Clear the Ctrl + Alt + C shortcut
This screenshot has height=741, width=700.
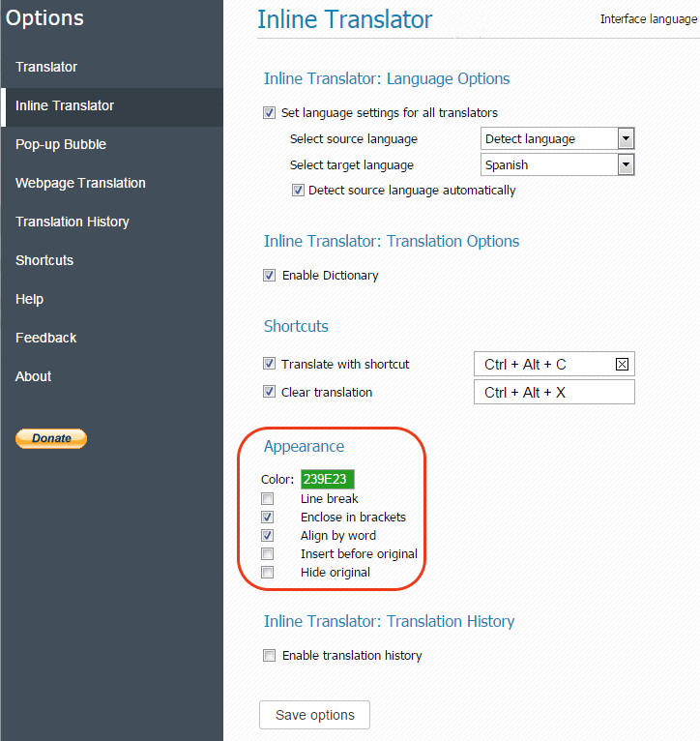coord(622,365)
